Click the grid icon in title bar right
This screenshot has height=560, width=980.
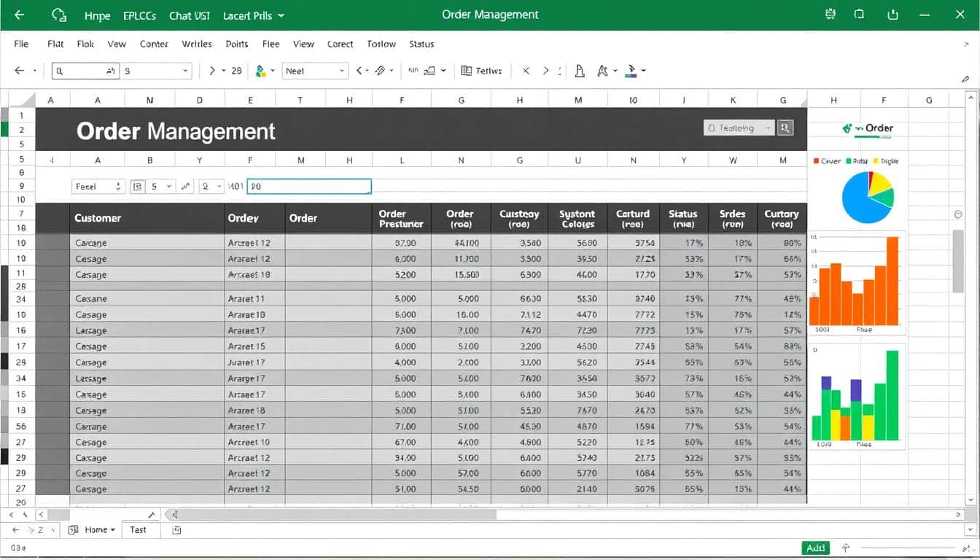(x=830, y=15)
